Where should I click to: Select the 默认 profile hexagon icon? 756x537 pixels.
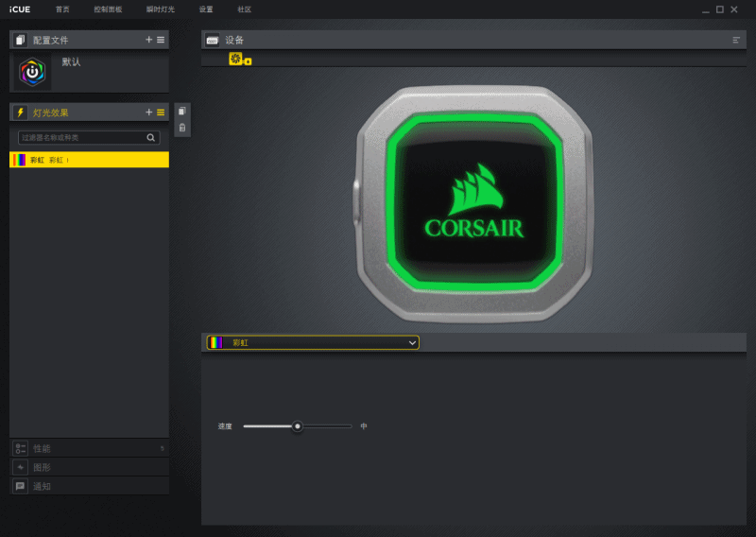point(32,72)
